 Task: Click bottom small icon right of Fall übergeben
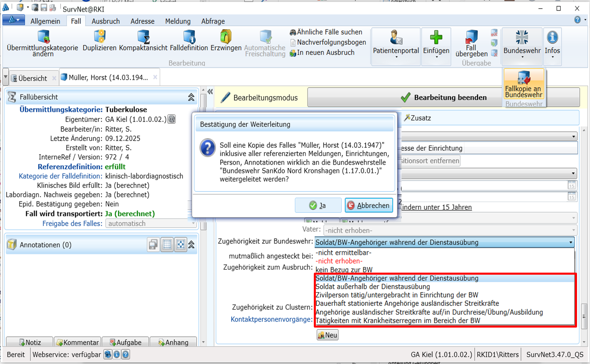[x=494, y=53]
